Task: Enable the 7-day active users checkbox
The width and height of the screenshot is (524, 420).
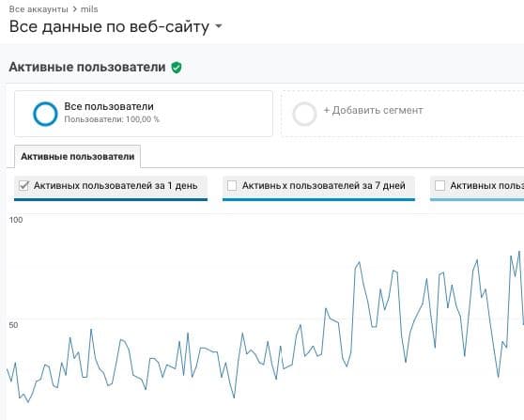Action: tap(232, 185)
